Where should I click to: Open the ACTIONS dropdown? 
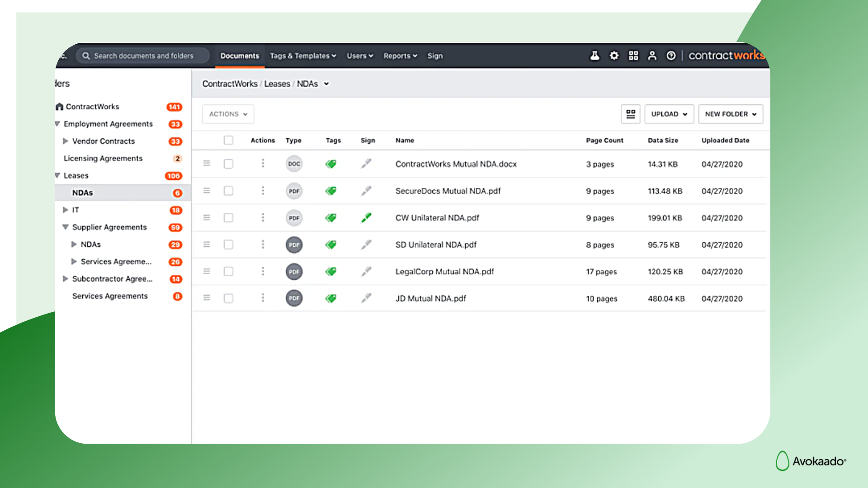pos(228,114)
